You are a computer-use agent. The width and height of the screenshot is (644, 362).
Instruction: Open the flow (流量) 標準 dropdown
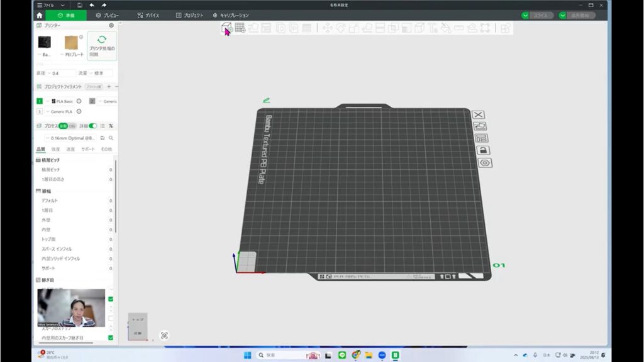101,73
